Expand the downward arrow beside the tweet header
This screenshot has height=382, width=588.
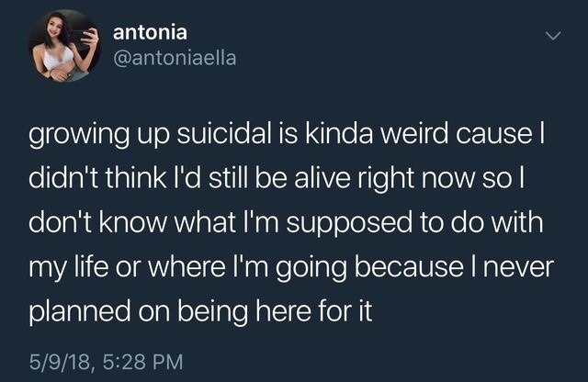[x=553, y=36]
